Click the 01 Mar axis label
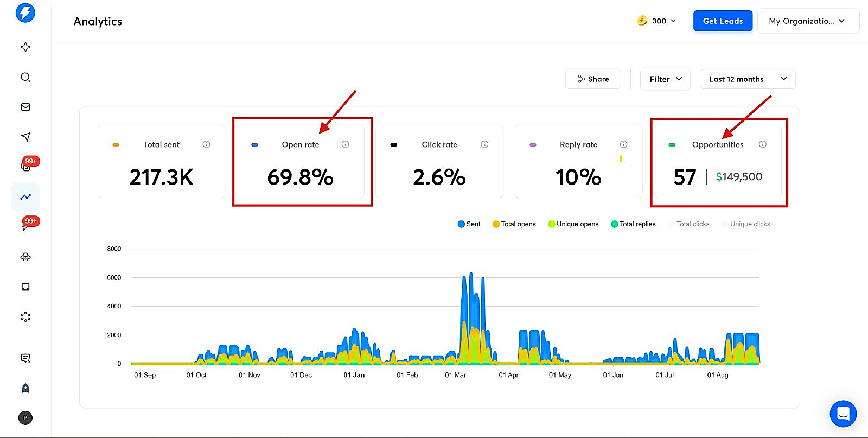Viewport: 868px width, 438px height. point(455,375)
